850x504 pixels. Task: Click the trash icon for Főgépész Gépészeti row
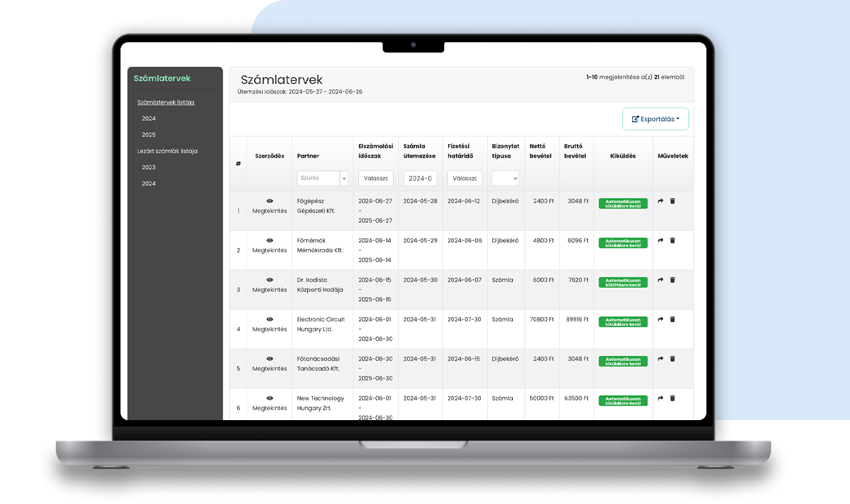tap(672, 201)
